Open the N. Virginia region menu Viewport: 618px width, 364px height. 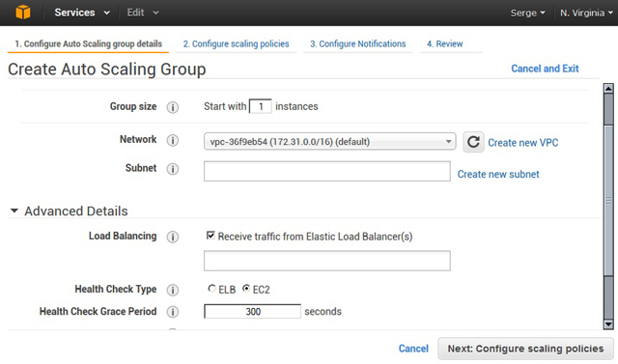click(586, 13)
